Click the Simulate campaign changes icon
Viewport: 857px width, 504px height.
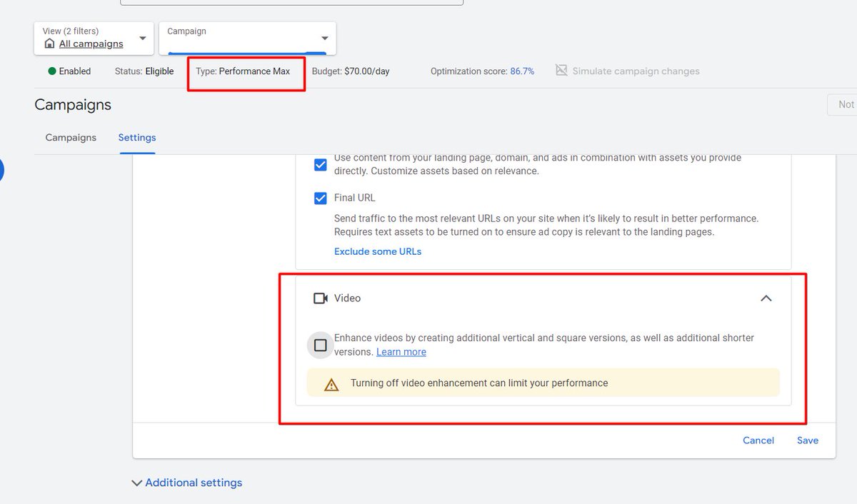coord(561,71)
